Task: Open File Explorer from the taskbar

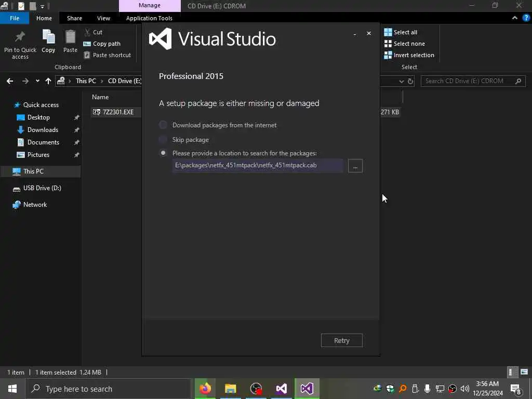Action: pyautogui.click(x=230, y=389)
